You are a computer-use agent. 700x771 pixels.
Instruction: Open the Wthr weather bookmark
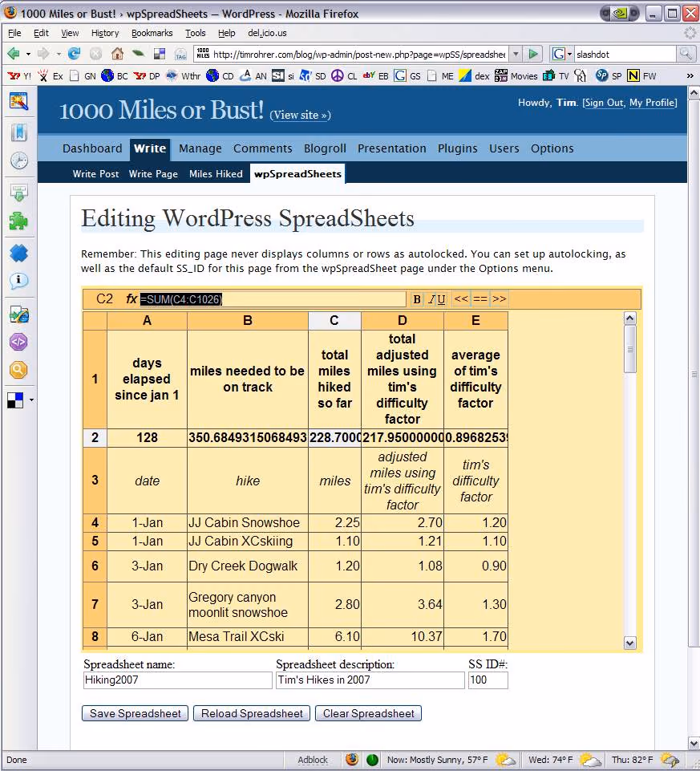point(184,75)
